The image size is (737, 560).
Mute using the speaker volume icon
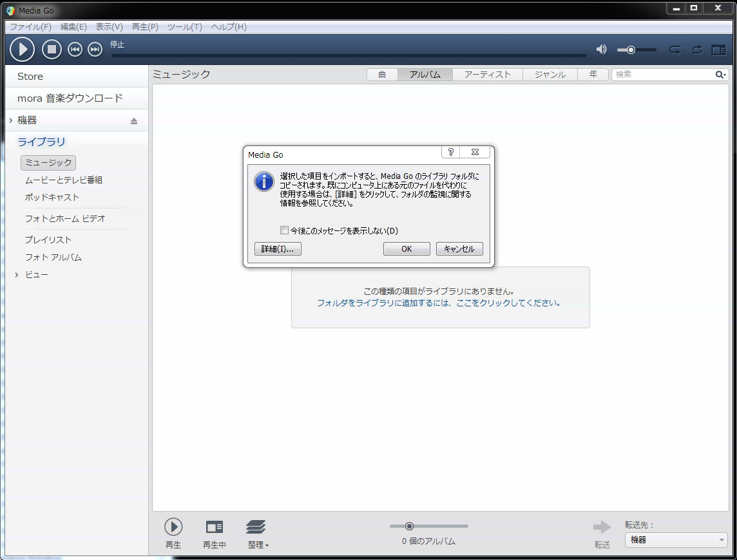[602, 50]
